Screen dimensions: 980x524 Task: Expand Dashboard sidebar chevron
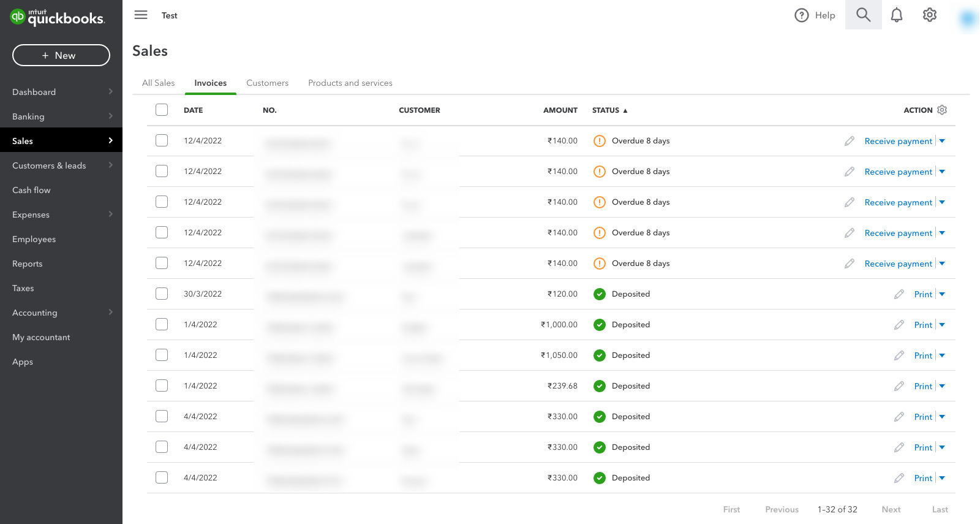pos(111,91)
